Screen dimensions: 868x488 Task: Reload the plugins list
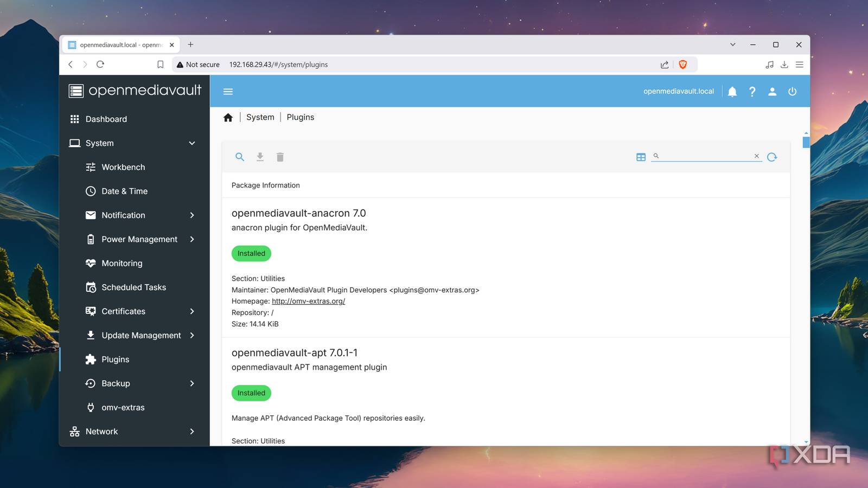coord(773,157)
